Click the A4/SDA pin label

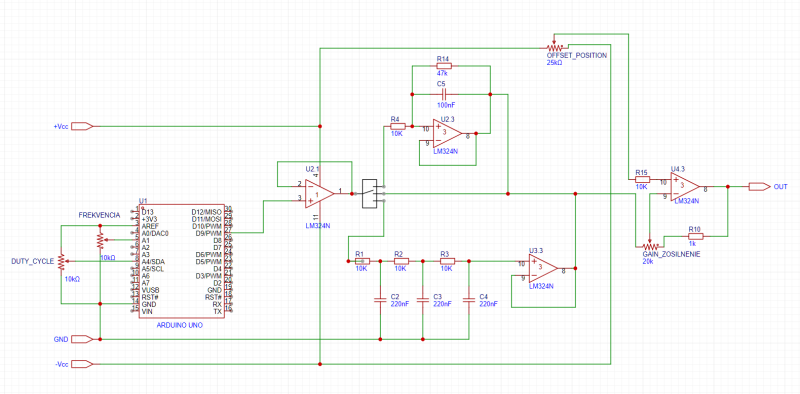[154, 261]
